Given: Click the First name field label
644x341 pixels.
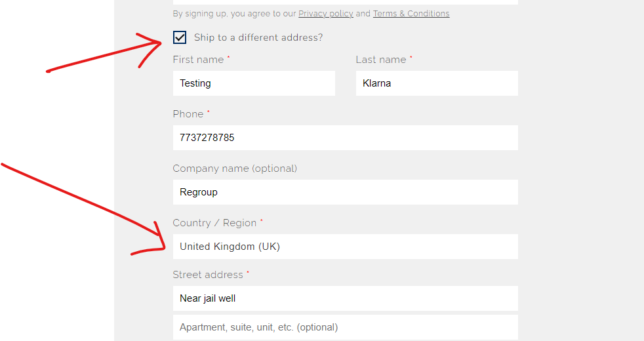Looking at the screenshot, I should point(198,60).
